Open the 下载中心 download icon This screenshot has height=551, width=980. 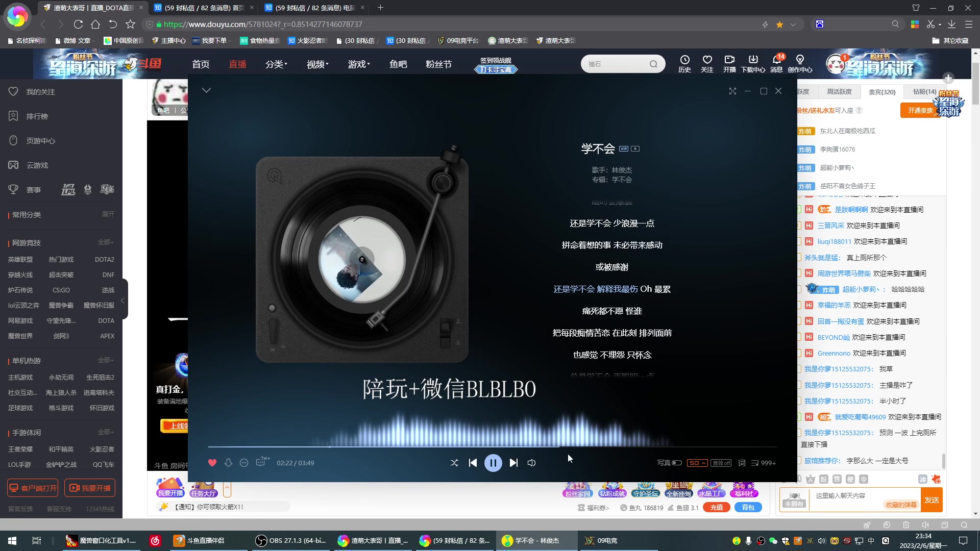click(x=753, y=64)
